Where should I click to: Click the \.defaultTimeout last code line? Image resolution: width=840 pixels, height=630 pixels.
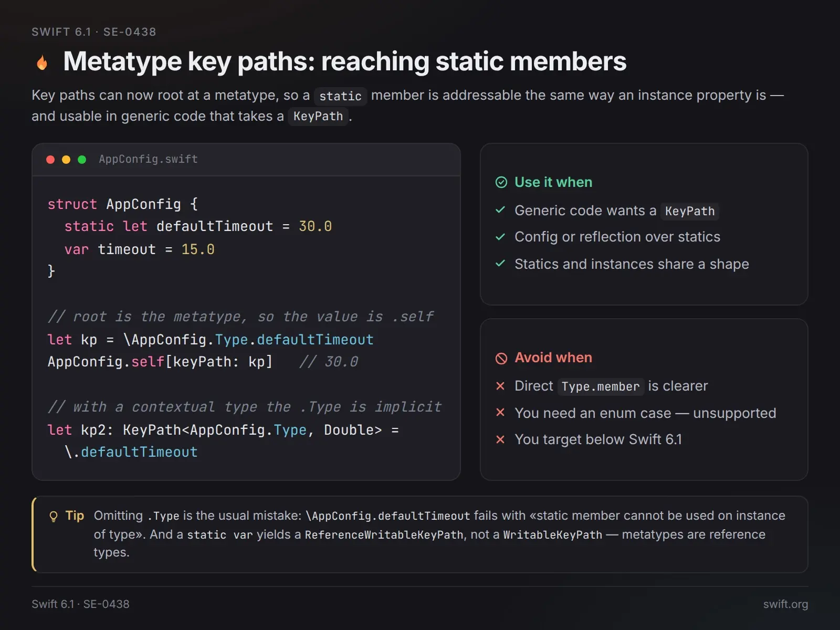pos(131,452)
